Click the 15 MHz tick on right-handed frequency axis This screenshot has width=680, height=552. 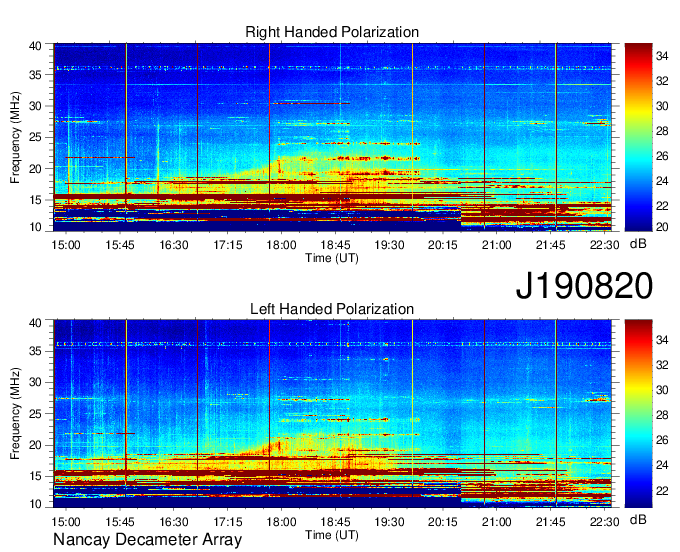pos(35,200)
